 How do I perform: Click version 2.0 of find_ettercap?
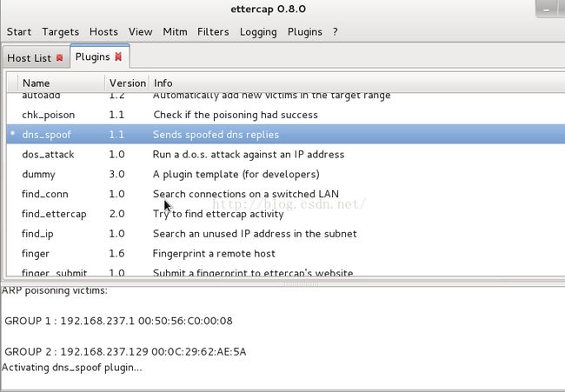click(x=116, y=214)
